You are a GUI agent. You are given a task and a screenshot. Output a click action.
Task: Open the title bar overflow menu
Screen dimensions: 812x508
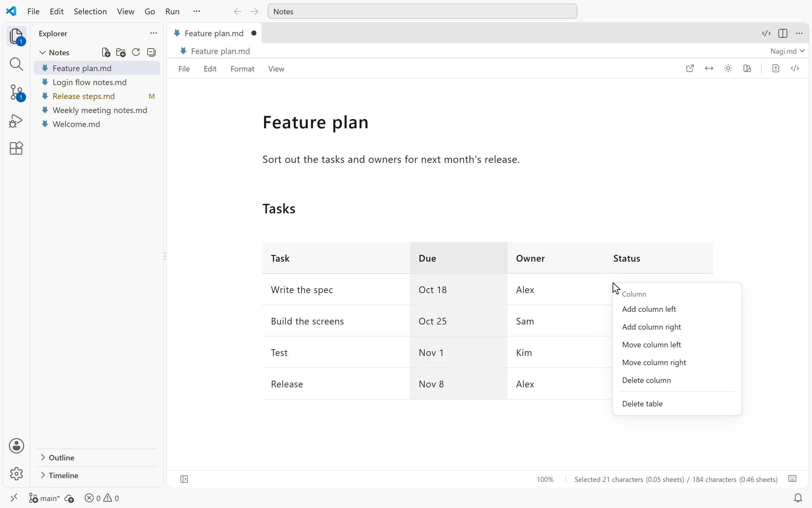click(x=197, y=11)
